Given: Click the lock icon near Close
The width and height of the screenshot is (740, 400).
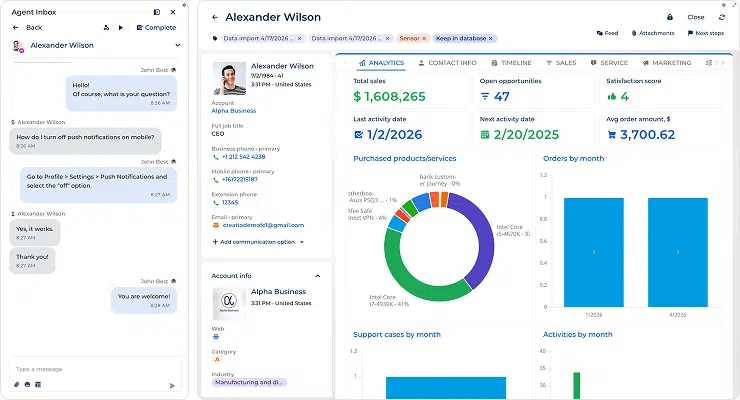Looking at the screenshot, I should (670, 17).
